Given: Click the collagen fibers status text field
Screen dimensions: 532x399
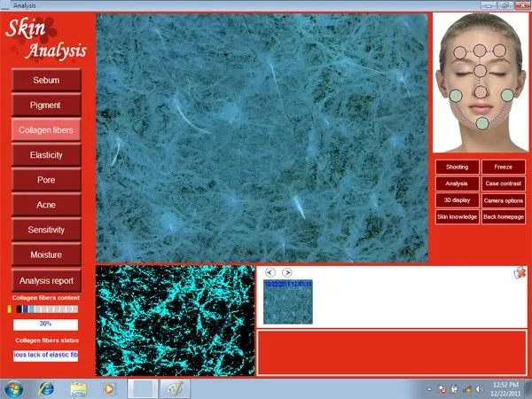Looking at the screenshot, I should point(46,356).
